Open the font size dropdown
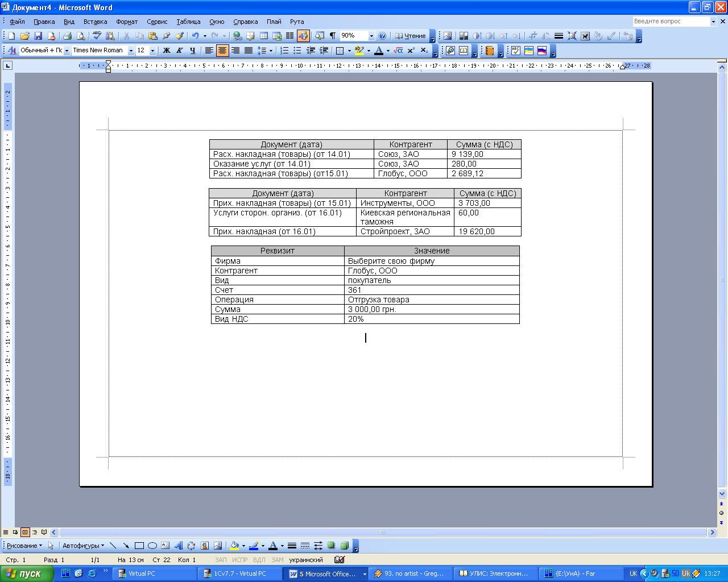728x582 pixels. click(152, 51)
